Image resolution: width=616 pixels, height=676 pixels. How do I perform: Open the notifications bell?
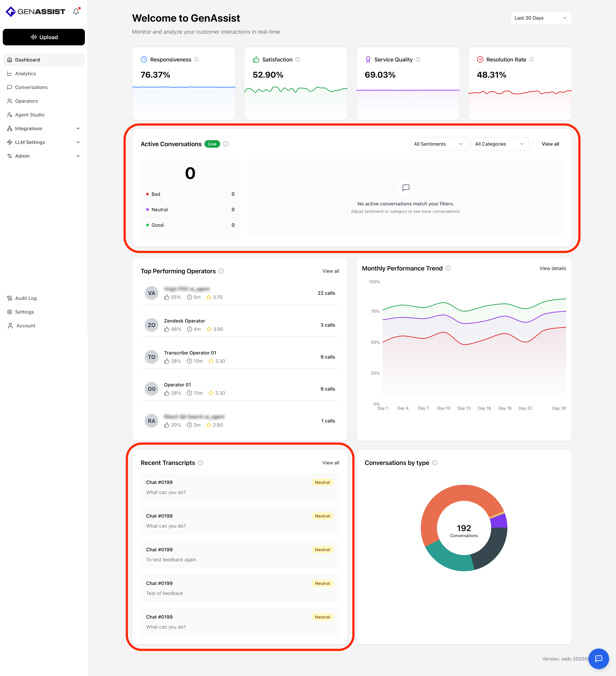click(x=76, y=11)
